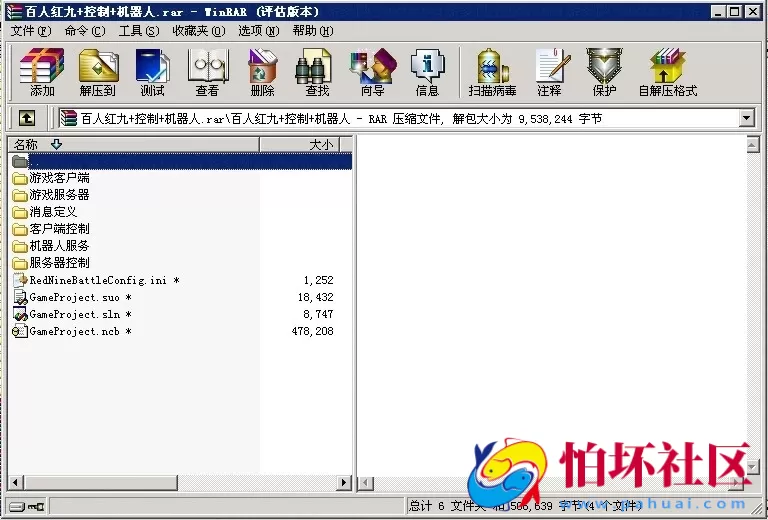The height and width of the screenshot is (520, 768).
Task: Click the GameProject.sln file icon
Action: point(20,314)
